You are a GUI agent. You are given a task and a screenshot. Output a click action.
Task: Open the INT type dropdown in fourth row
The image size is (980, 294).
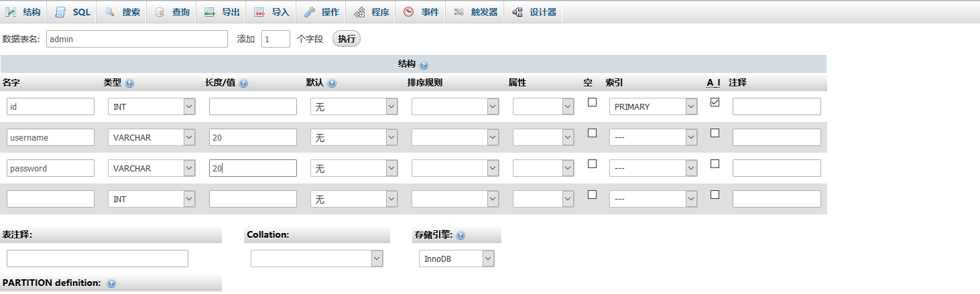tap(151, 199)
